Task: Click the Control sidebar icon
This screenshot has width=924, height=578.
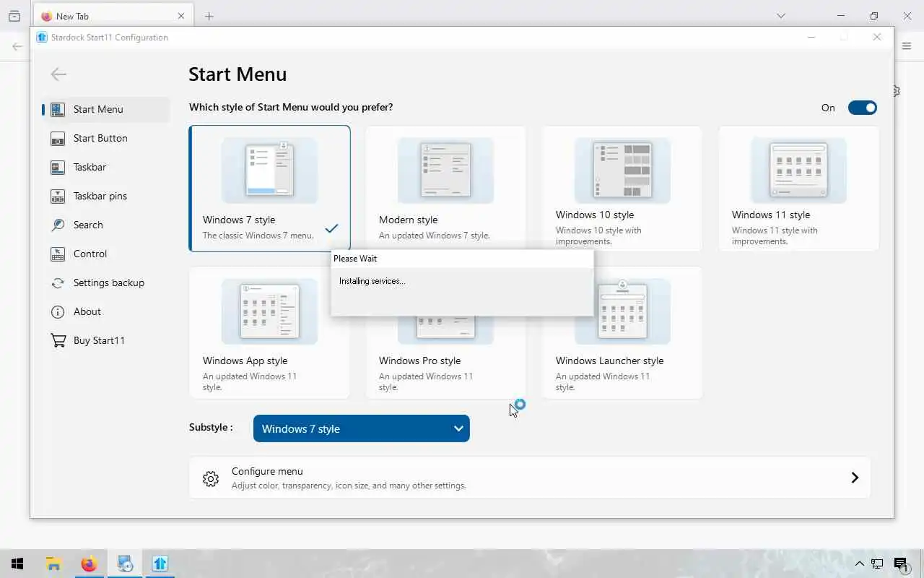Action: 58,254
